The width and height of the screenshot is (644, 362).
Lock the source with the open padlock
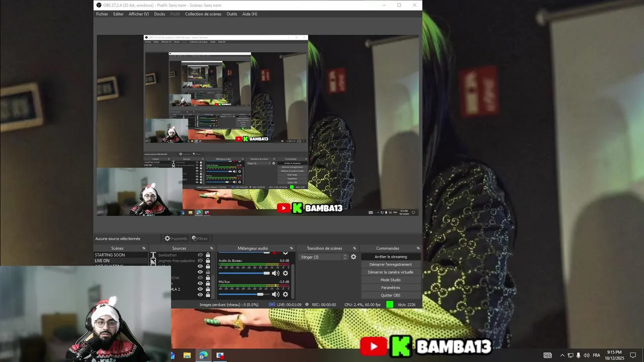point(208,272)
